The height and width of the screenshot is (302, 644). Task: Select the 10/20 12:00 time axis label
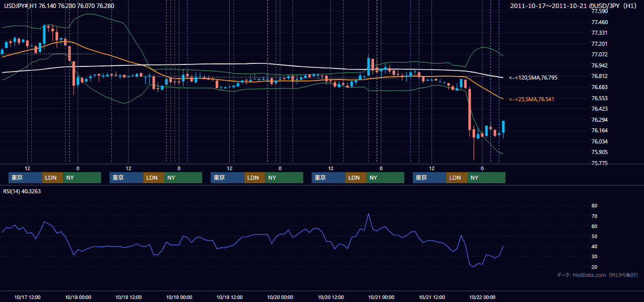click(x=331, y=297)
